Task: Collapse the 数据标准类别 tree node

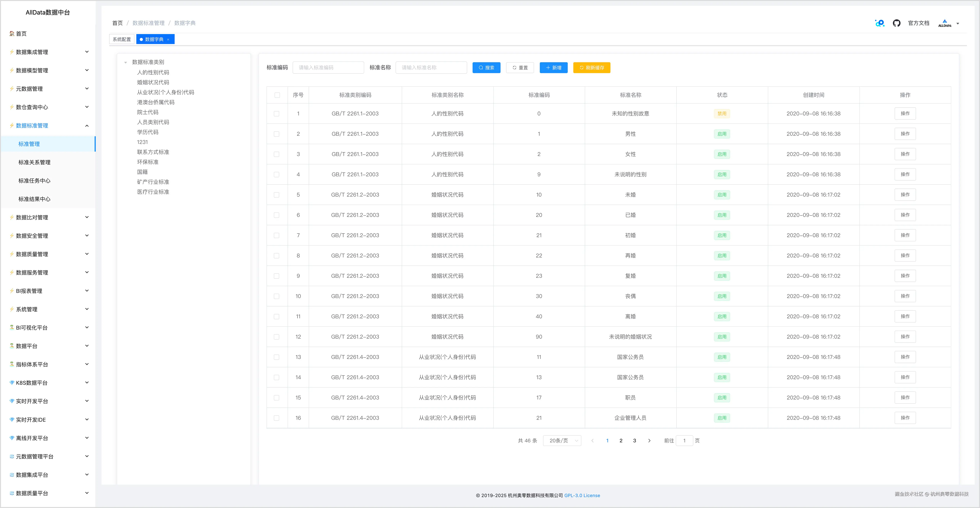Action: point(126,62)
